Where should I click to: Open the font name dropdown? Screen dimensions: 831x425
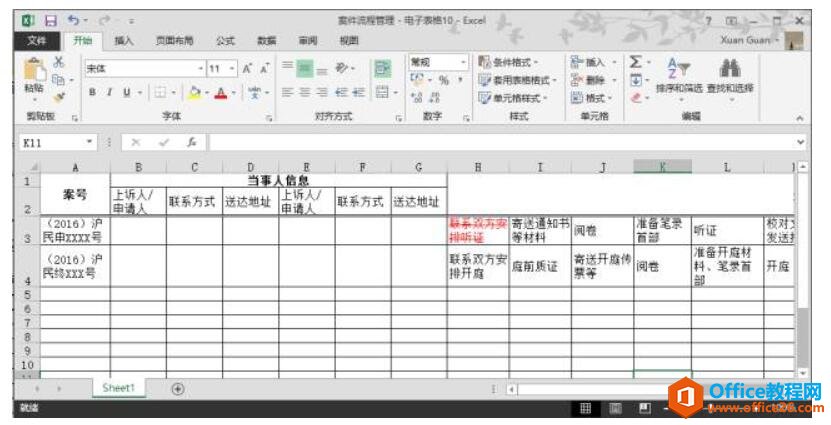click(200, 69)
